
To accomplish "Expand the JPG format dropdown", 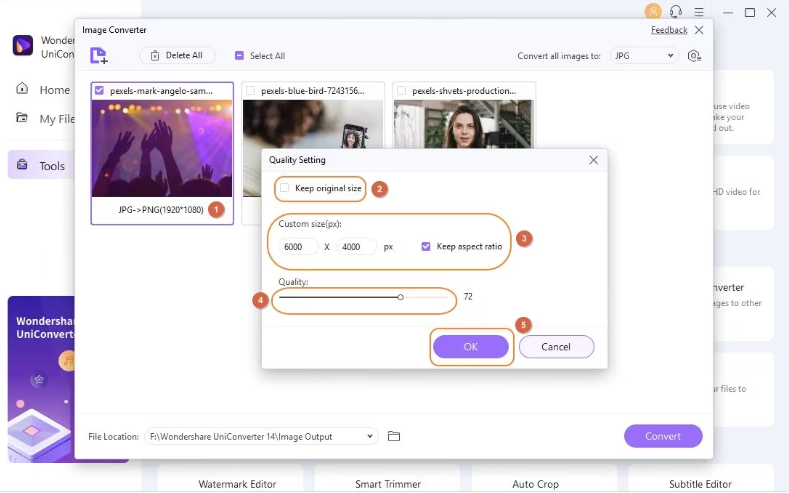I will coord(644,56).
